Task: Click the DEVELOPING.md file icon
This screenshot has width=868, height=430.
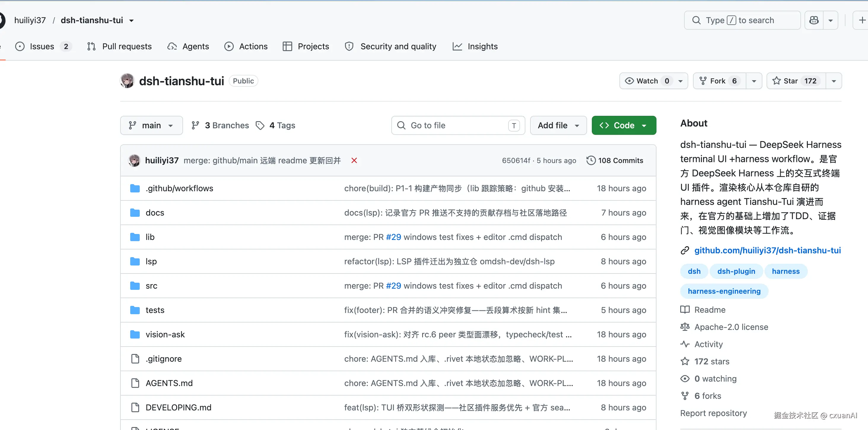Action: 135,407
